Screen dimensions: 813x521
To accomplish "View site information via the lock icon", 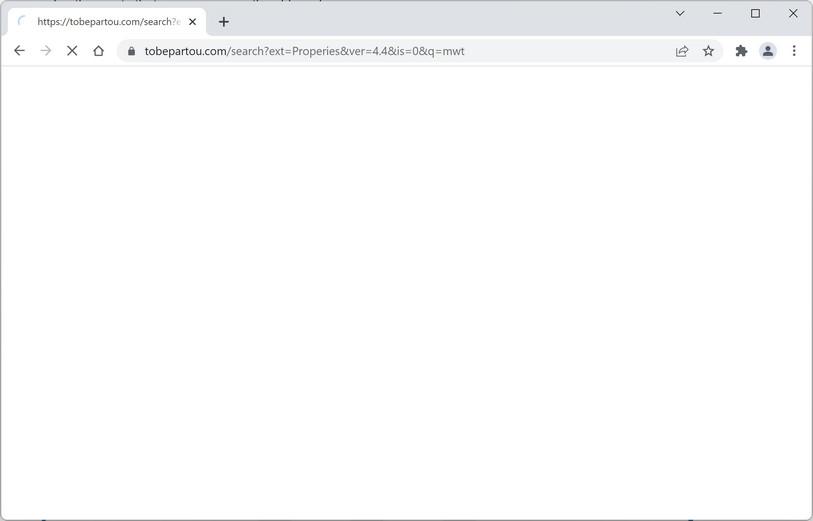I will point(132,51).
